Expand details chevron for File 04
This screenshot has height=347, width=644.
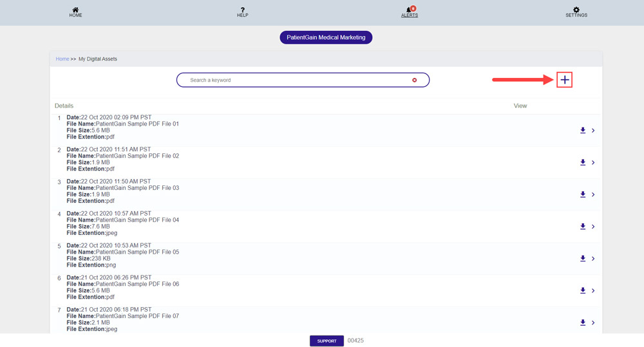(x=593, y=226)
